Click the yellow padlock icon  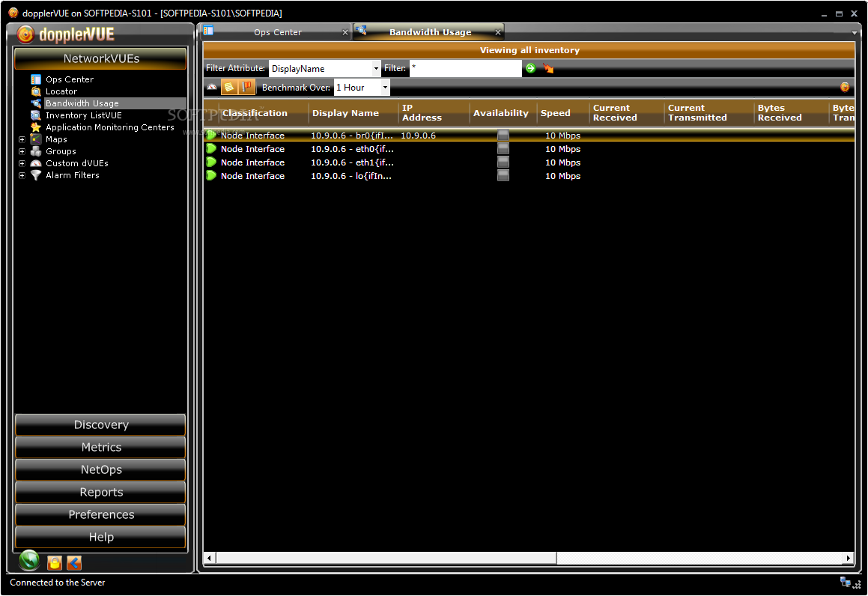(x=54, y=563)
